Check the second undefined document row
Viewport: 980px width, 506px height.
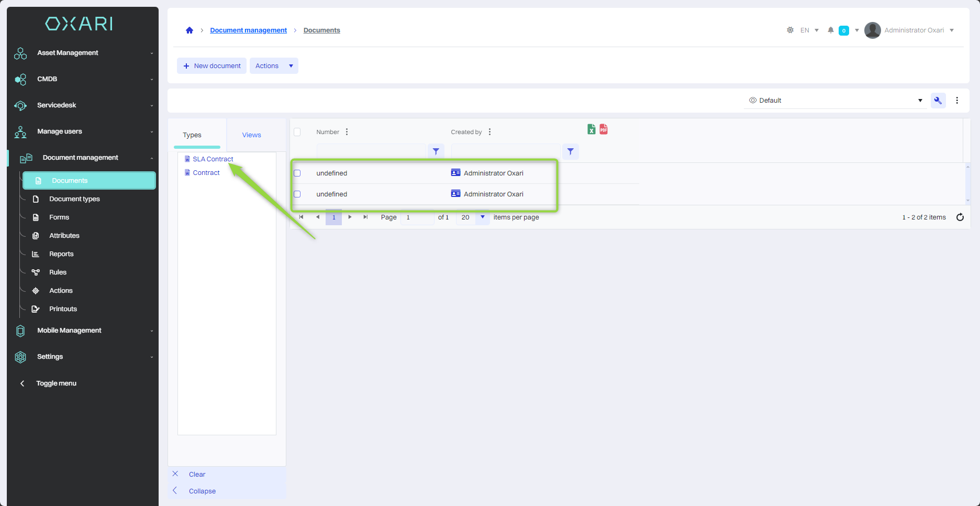pyautogui.click(x=297, y=194)
